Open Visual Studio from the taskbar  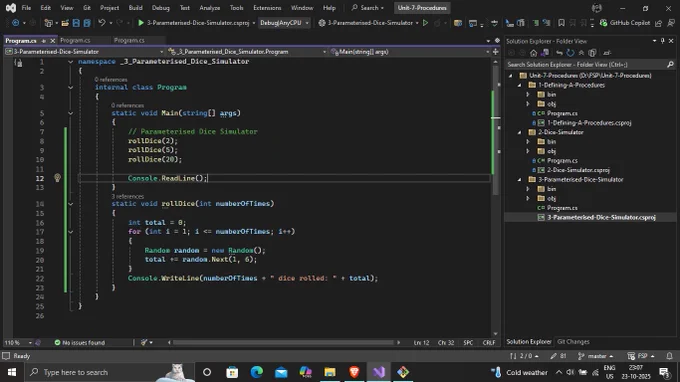379,372
